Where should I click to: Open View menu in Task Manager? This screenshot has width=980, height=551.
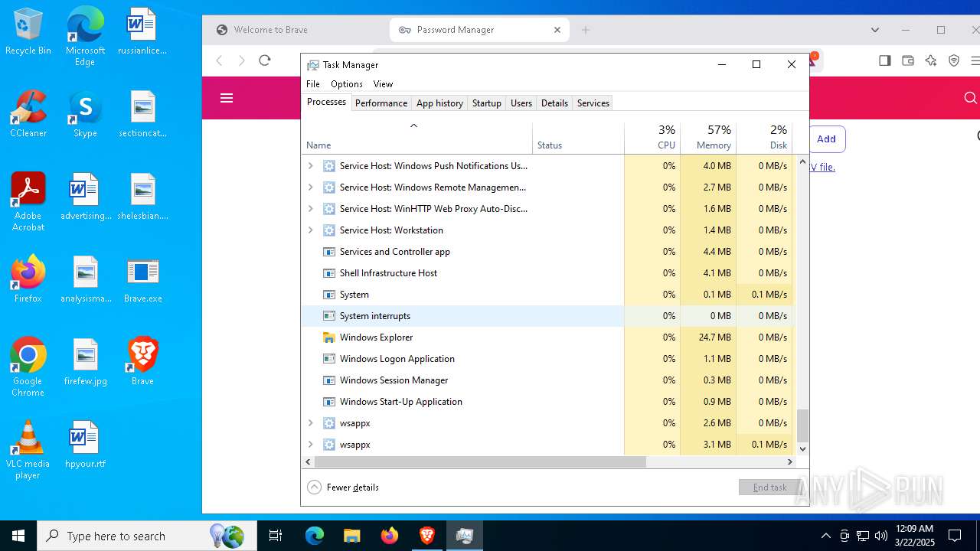[x=383, y=84]
